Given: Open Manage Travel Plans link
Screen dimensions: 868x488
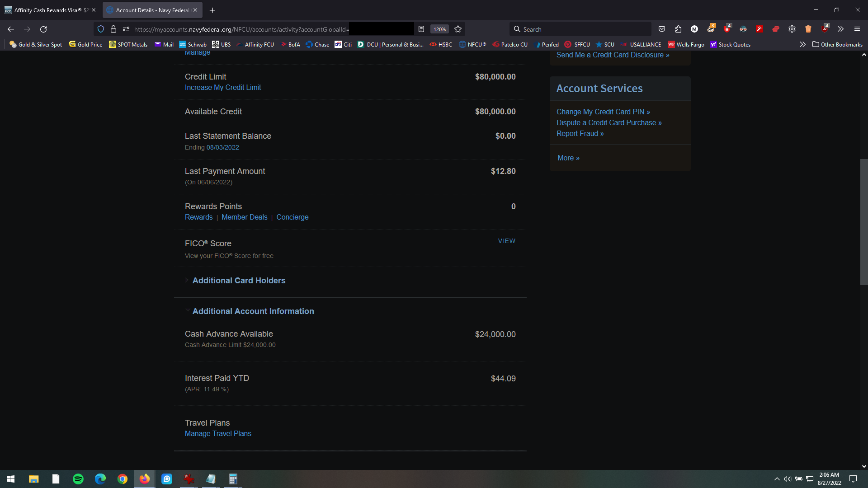Looking at the screenshot, I should pos(218,434).
